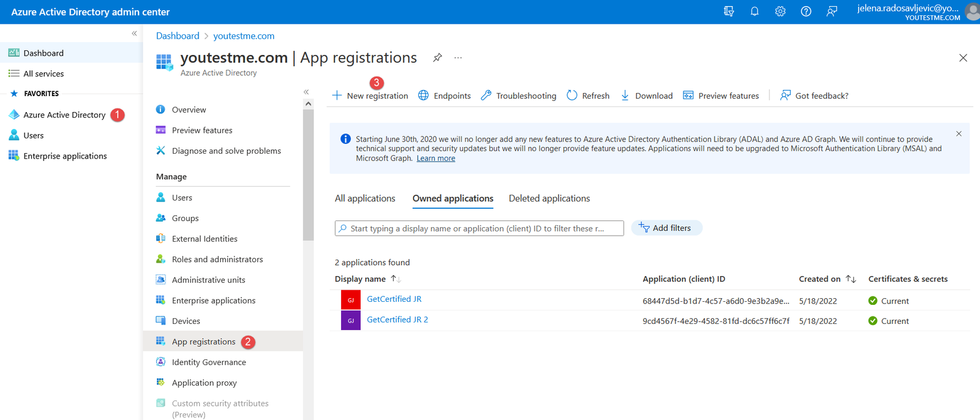Click the notifications bell icon
This screenshot has height=420, width=980.
pyautogui.click(x=755, y=12)
